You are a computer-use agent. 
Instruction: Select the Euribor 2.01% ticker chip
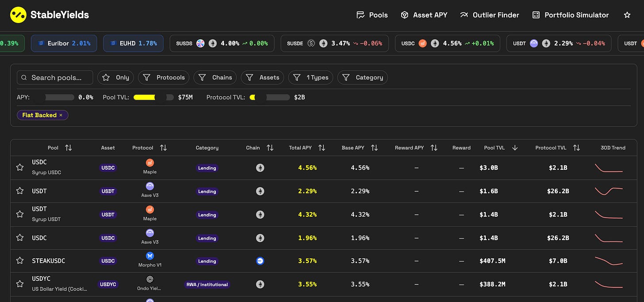(x=64, y=43)
